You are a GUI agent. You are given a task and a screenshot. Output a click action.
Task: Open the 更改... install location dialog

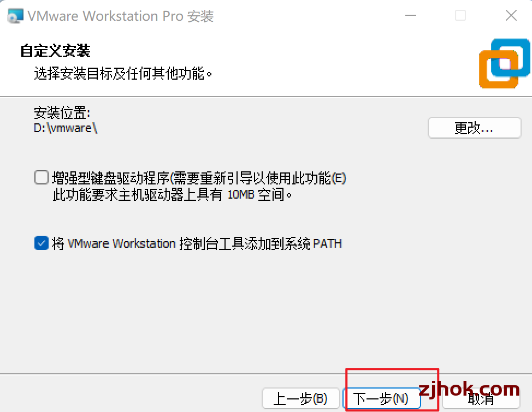(x=474, y=128)
